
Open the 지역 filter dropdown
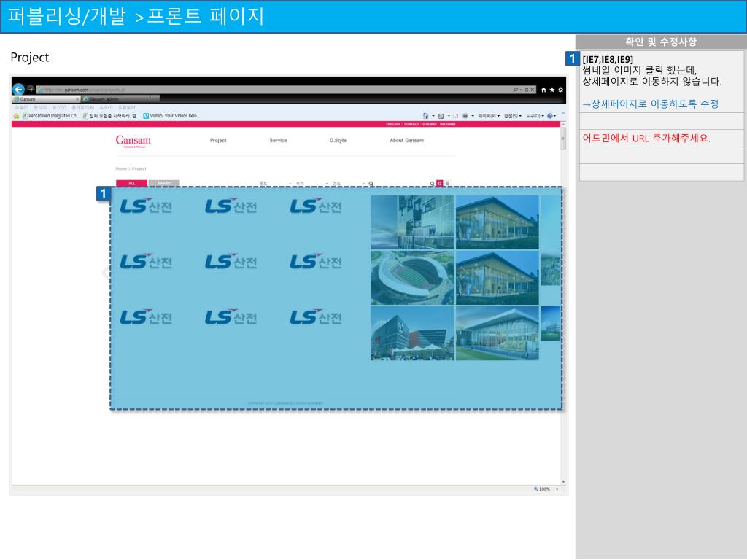311,184
